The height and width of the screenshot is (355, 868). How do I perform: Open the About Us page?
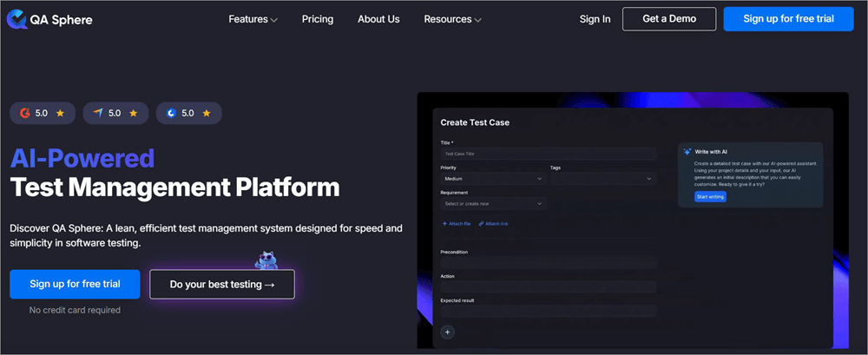(x=378, y=19)
